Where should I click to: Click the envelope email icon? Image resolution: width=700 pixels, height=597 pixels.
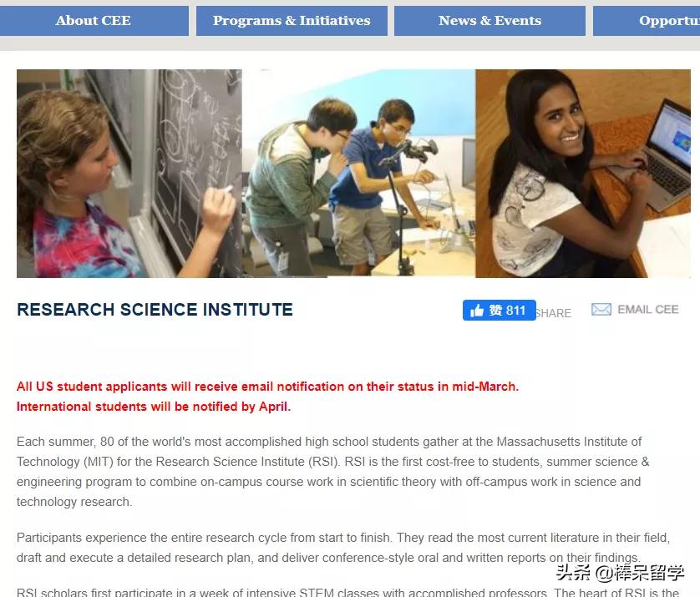[601, 309]
